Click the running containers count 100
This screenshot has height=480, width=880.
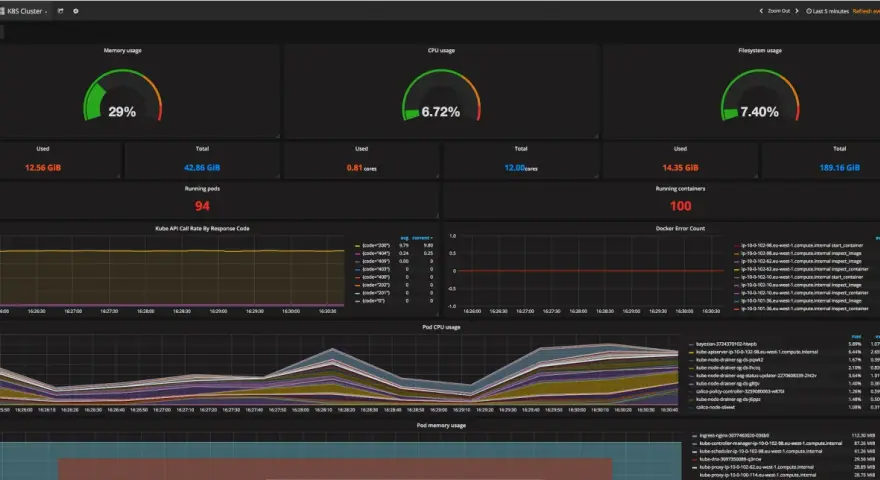[680, 206]
